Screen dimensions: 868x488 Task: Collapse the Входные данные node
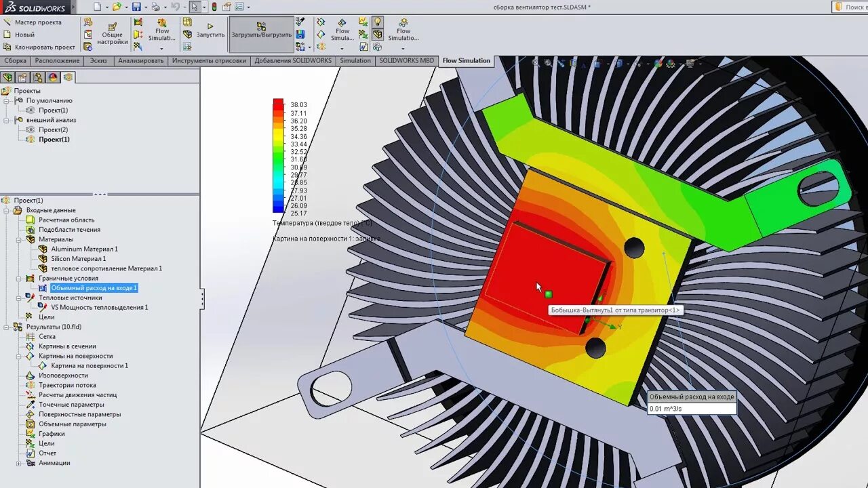[x=7, y=210]
